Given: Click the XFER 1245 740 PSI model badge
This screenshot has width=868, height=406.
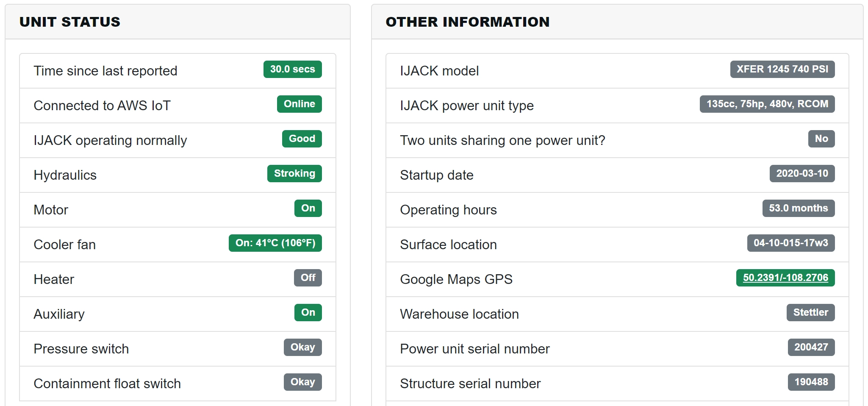Looking at the screenshot, I should 782,69.
